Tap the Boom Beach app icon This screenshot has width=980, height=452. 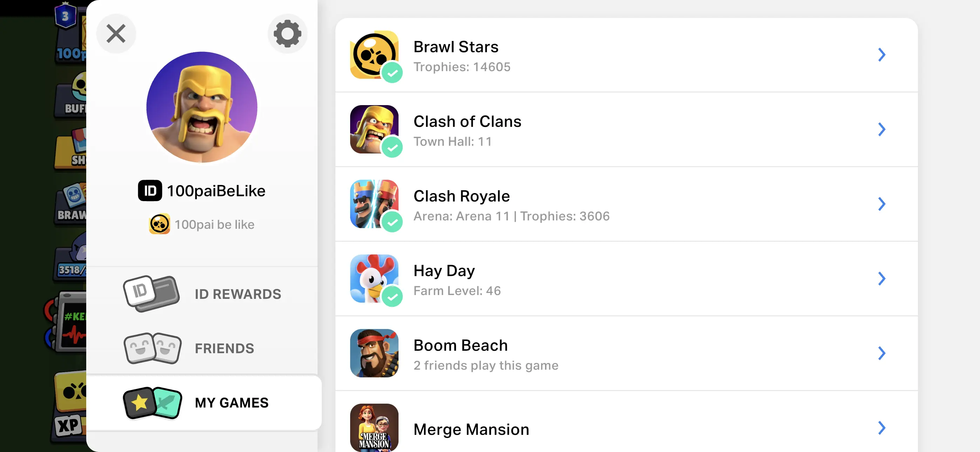point(374,353)
